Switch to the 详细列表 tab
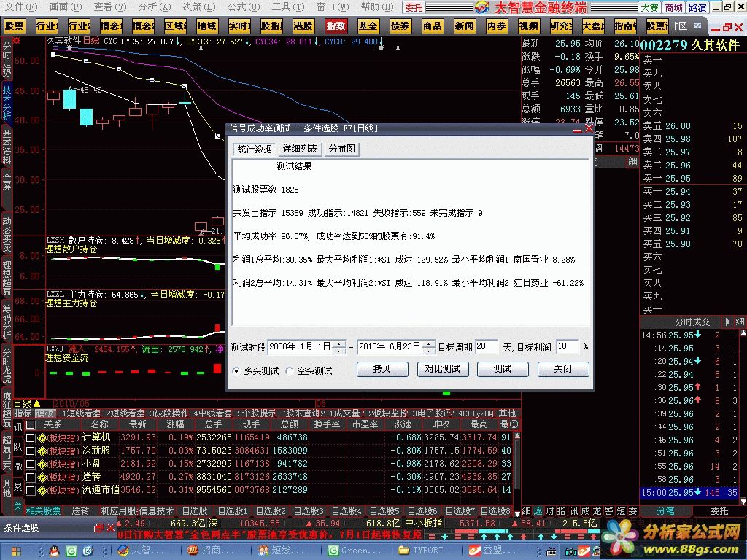Screen dimensions: 747x560 click(300, 149)
